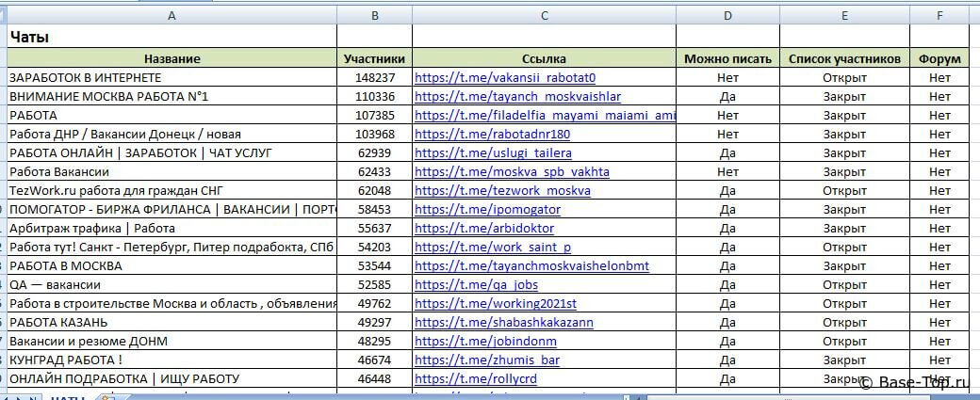Select column A header

pos(171,15)
